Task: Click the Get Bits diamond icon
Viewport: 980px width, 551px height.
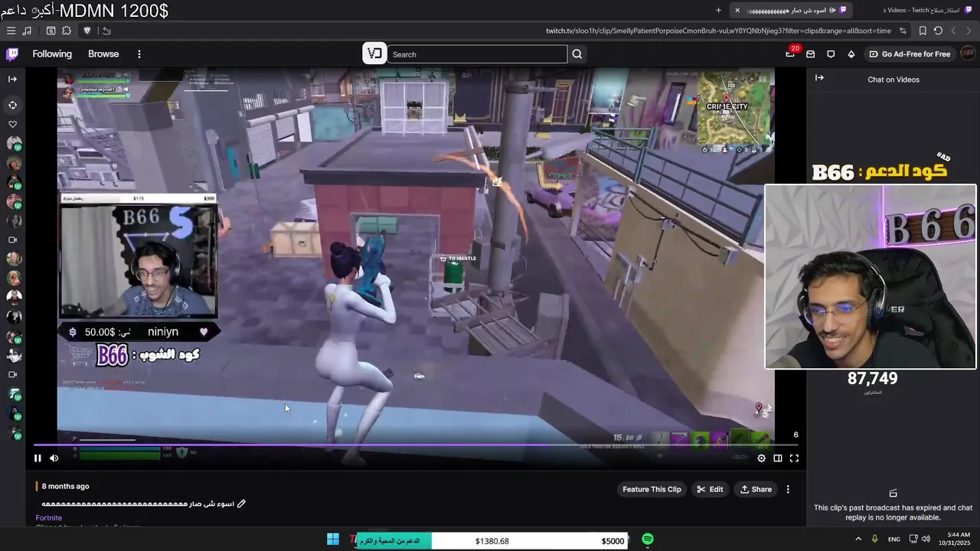Action: [x=851, y=54]
